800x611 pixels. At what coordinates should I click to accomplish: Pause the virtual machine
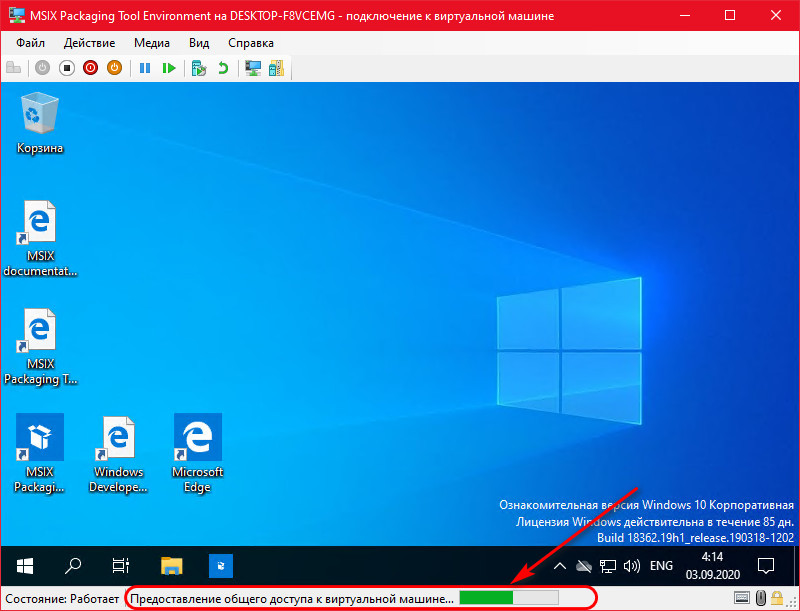coord(145,68)
